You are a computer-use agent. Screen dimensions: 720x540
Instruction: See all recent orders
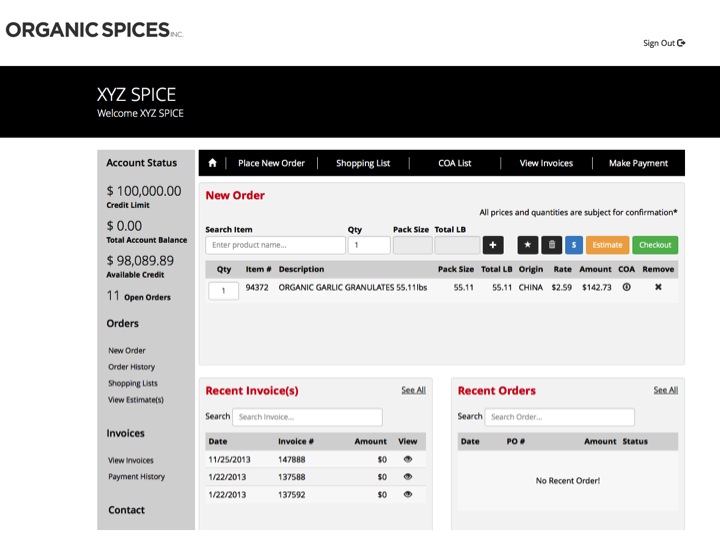pyautogui.click(x=665, y=390)
